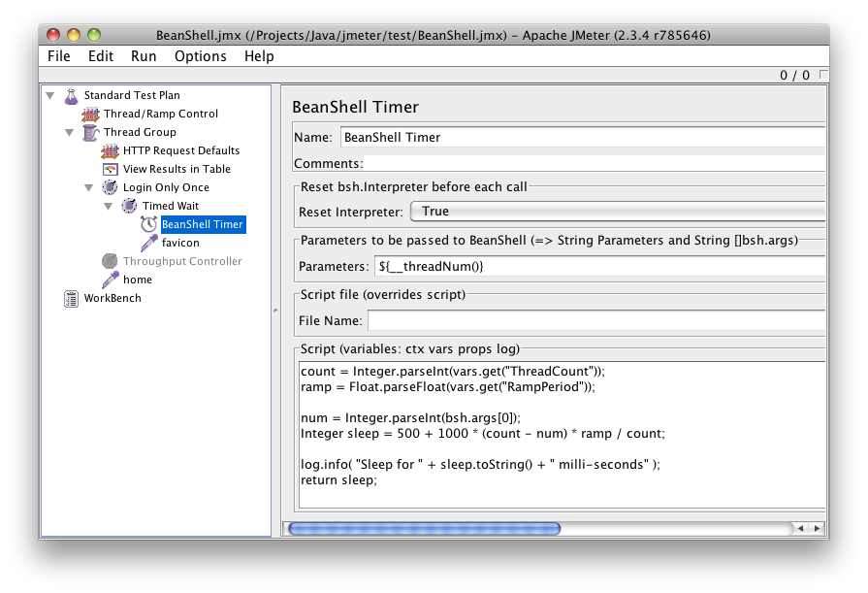Select HTTP Request Defaults tree item
The height and width of the screenshot is (593, 868).
pos(181,150)
